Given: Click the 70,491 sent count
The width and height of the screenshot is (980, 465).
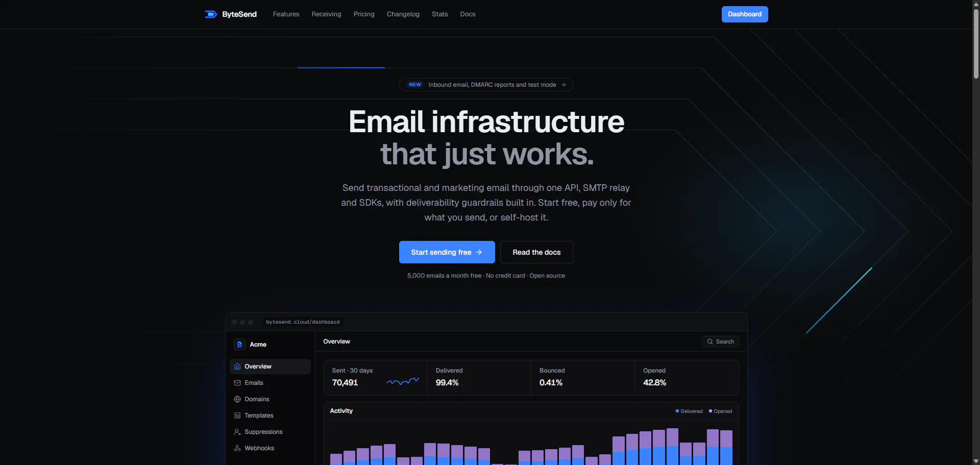Looking at the screenshot, I should click(345, 383).
